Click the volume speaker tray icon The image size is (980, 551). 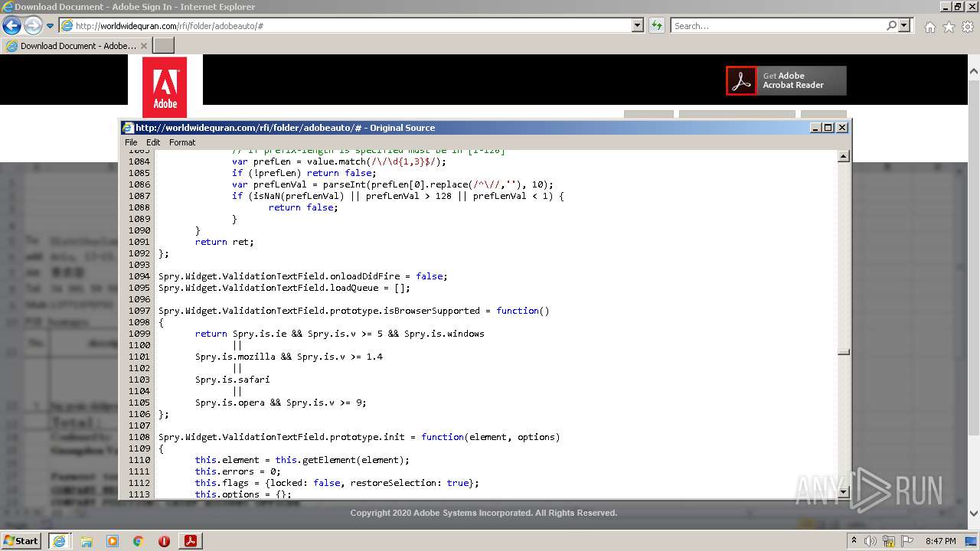[x=870, y=541]
